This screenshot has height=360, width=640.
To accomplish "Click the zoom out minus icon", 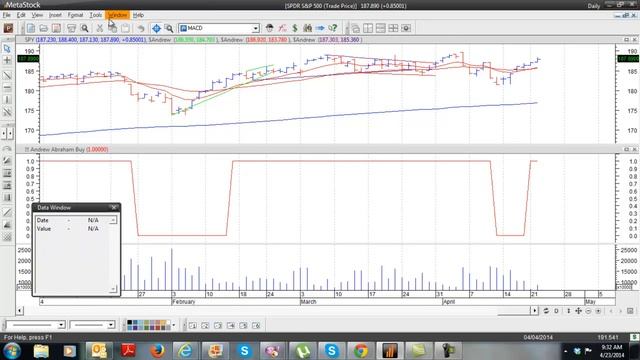I will coord(589,311).
